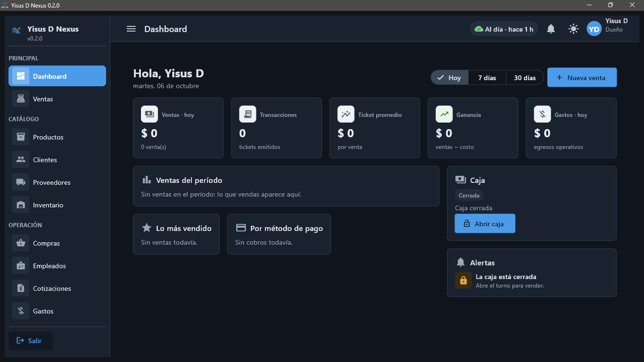Click the bar chart icon in Ventas del período
Image resolution: width=644 pixels, height=362 pixels.
[x=147, y=180]
